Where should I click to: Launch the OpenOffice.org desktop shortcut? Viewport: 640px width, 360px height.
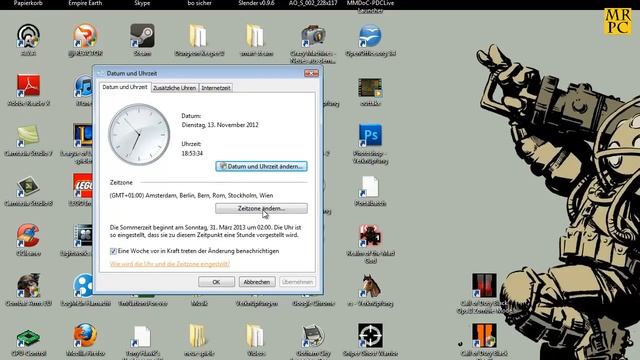pos(370,36)
